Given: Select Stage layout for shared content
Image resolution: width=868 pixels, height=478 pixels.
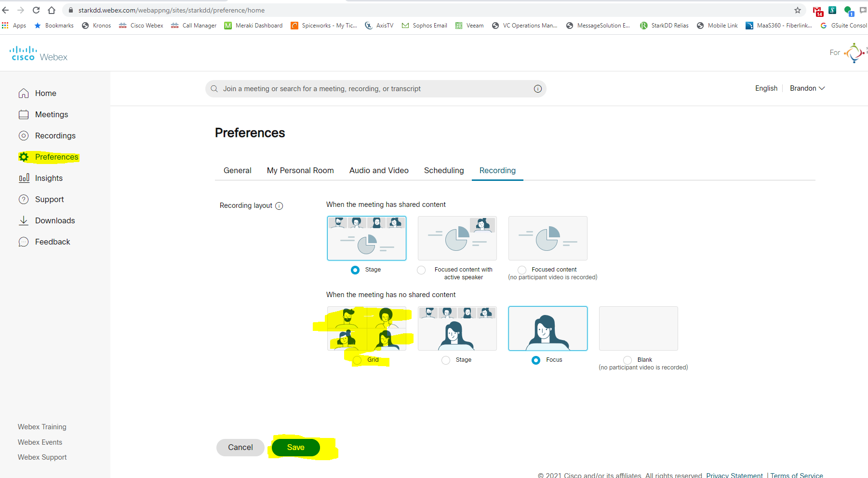Looking at the screenshot, I should pos(355,270).
